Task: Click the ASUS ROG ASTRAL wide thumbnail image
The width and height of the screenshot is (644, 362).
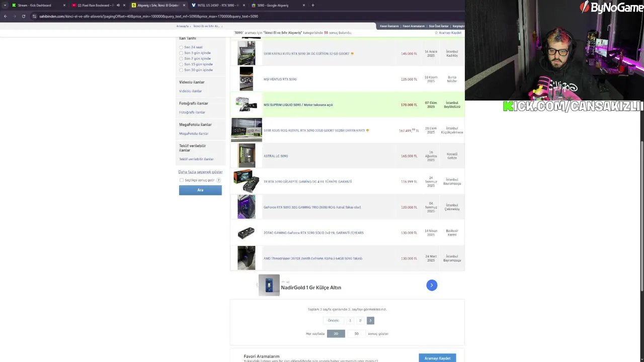Action: point(247,130)
